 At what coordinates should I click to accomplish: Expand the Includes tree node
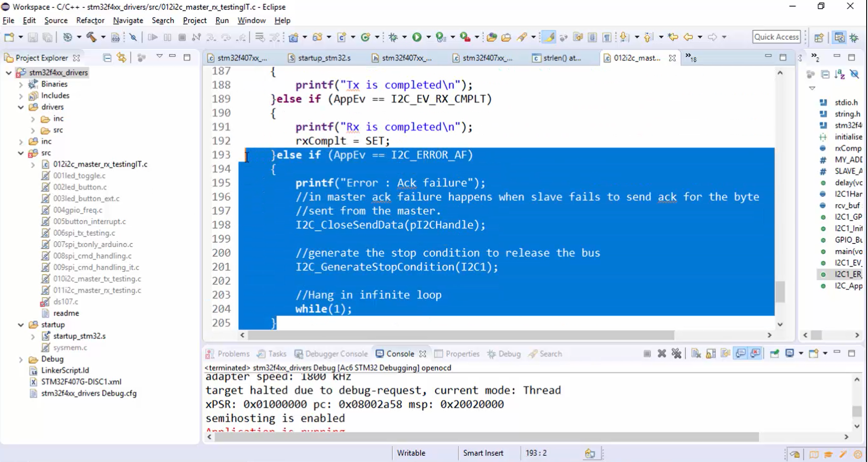click(x=20, y=95)
